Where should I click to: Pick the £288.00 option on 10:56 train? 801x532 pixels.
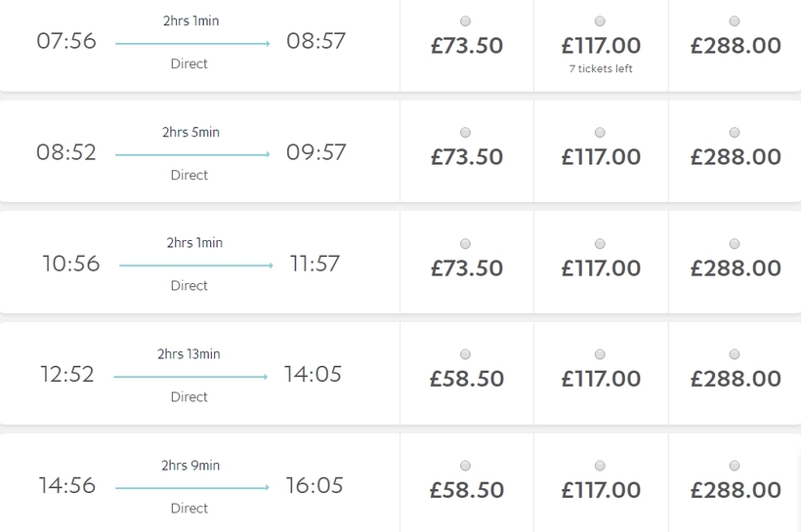click(x=735, y=243)
